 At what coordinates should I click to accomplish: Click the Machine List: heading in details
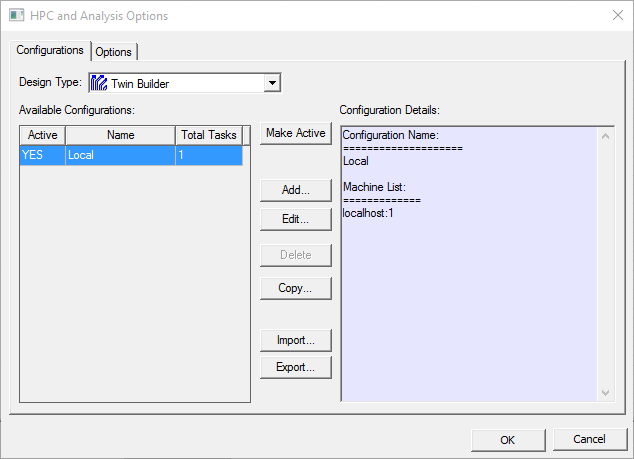pyautogui.click(x=374, y=187)
